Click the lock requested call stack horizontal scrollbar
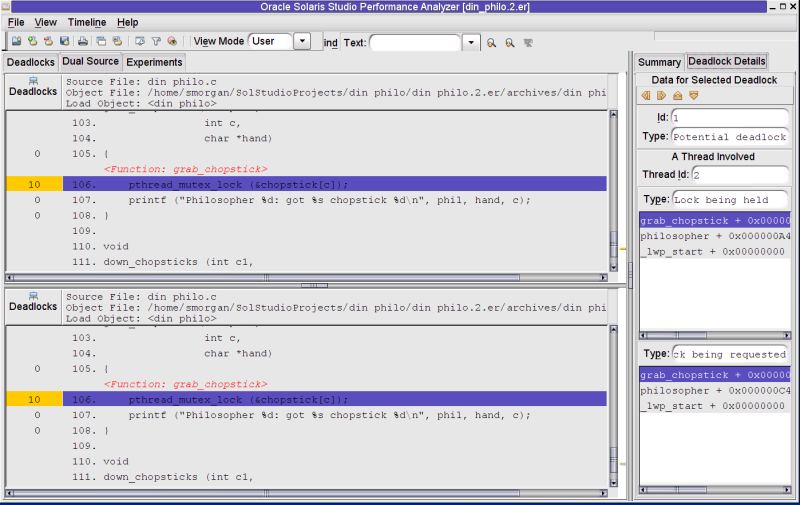This screenshot has height=505, width=800. (715, 490)
